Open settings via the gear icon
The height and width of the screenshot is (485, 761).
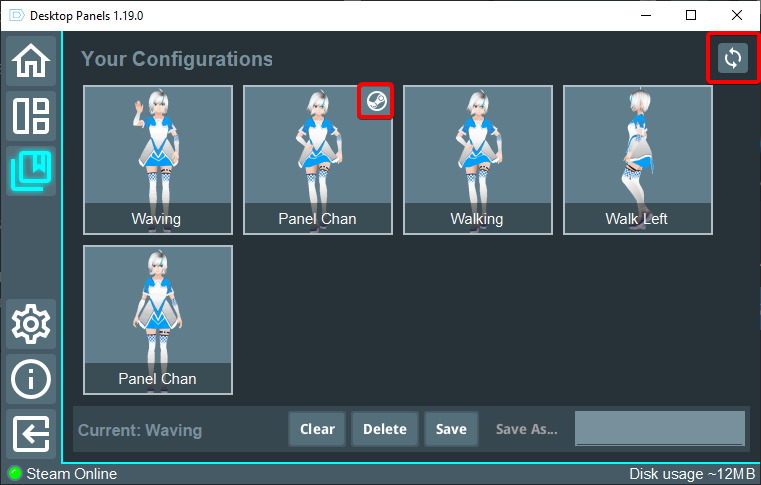tap(31, 324)
